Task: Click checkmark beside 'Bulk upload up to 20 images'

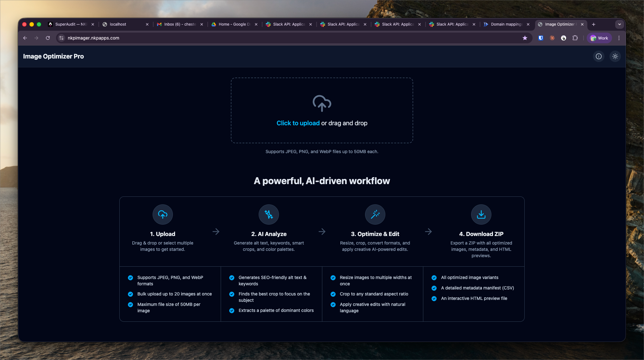Action: 130,294
